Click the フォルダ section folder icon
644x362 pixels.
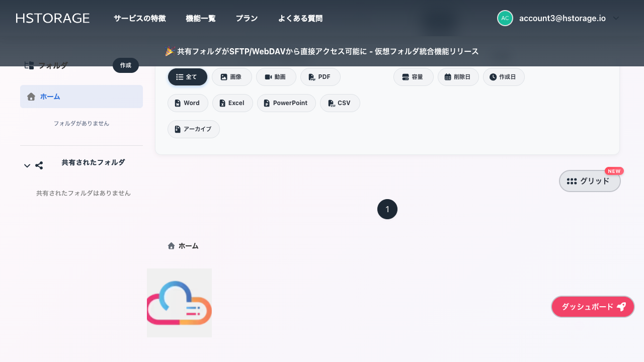tap(29, 65)
